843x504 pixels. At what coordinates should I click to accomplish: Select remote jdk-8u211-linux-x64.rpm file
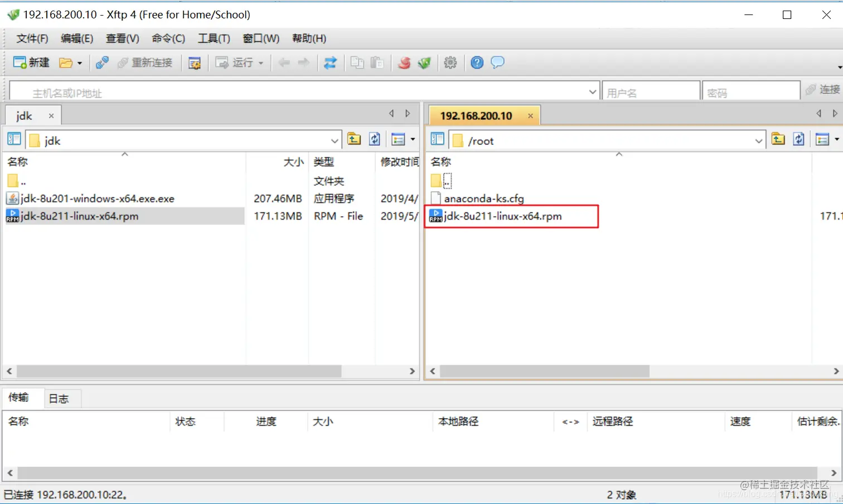pos(496,216)
